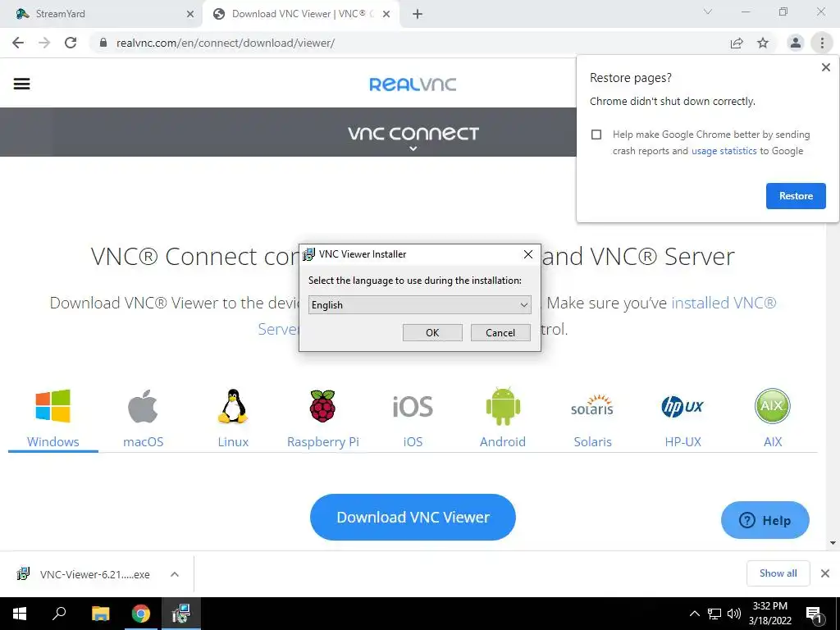Viewport: 840px width, 630px height.
Task: Close the downloads bar
Action: pos(825,573)
